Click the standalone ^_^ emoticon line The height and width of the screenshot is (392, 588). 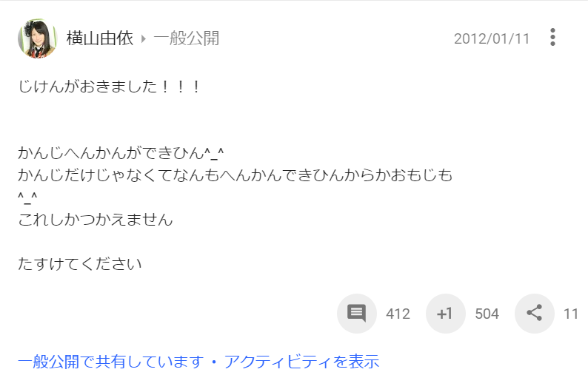[27, 197]
